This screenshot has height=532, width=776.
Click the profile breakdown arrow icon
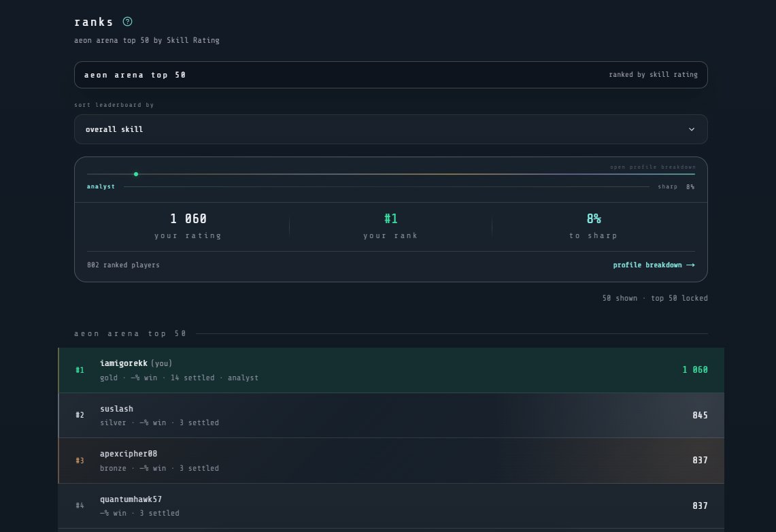690,265
